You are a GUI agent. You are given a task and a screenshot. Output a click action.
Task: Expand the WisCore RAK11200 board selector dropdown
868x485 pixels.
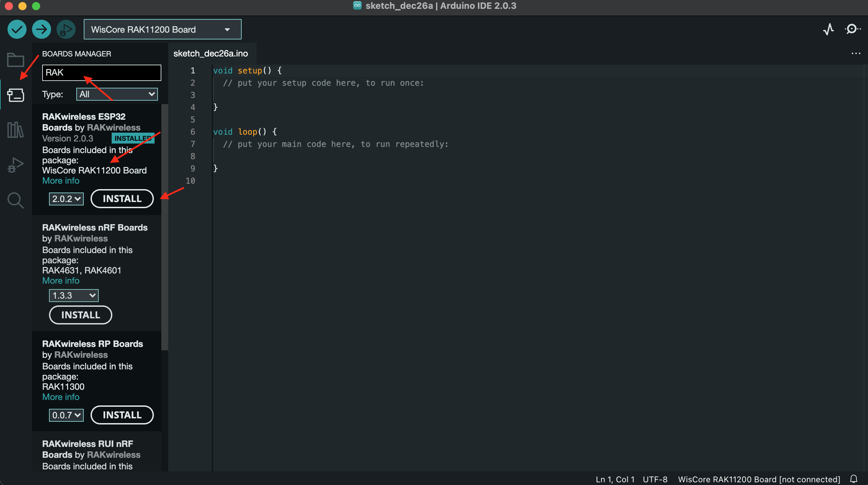(162, 30)
